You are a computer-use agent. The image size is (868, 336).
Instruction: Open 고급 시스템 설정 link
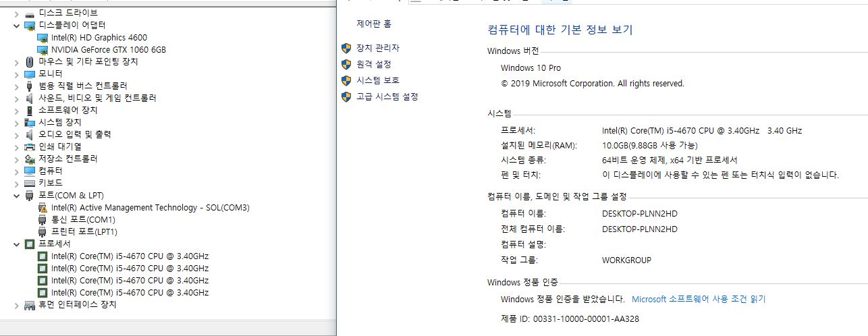(x=387, y=96)
